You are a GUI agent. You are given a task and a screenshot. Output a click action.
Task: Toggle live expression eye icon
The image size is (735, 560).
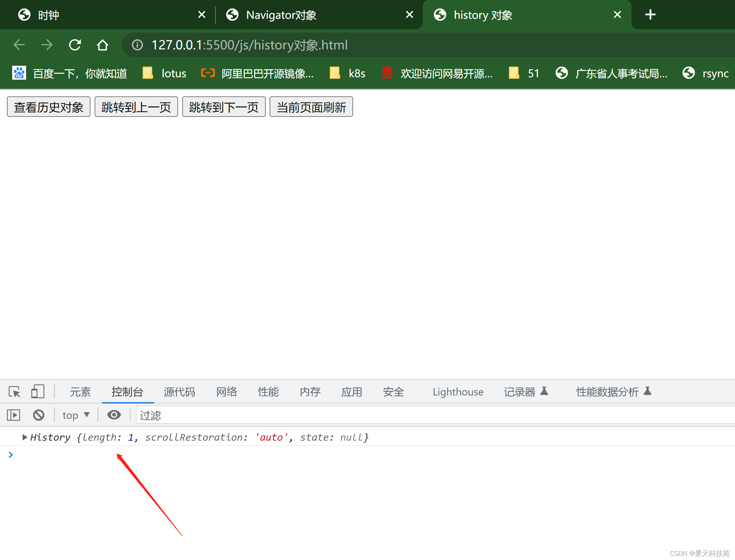114,415
